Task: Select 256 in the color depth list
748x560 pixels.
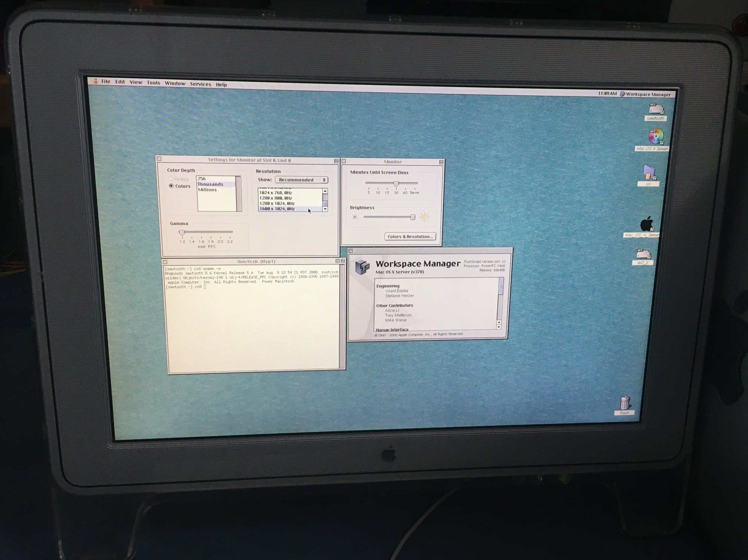Action: coord(216,179)
